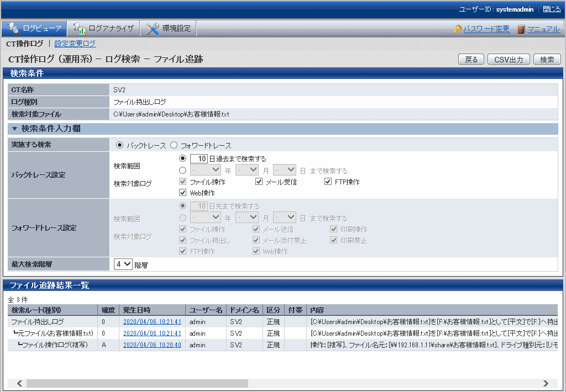Toggle the FTP操作 checkbox in backtrace settings
Viewport: 566px width, 392px height.
tap(328, 182)
